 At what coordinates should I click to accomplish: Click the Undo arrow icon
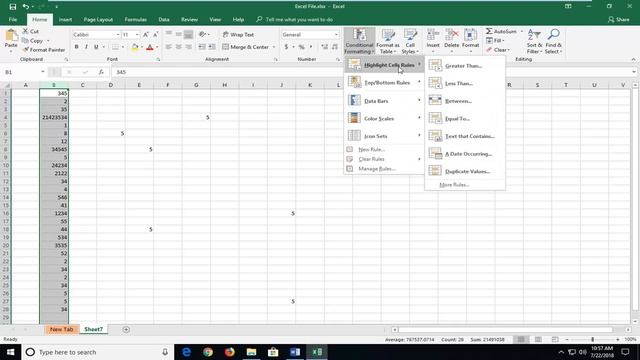click(x=26, y=7)
